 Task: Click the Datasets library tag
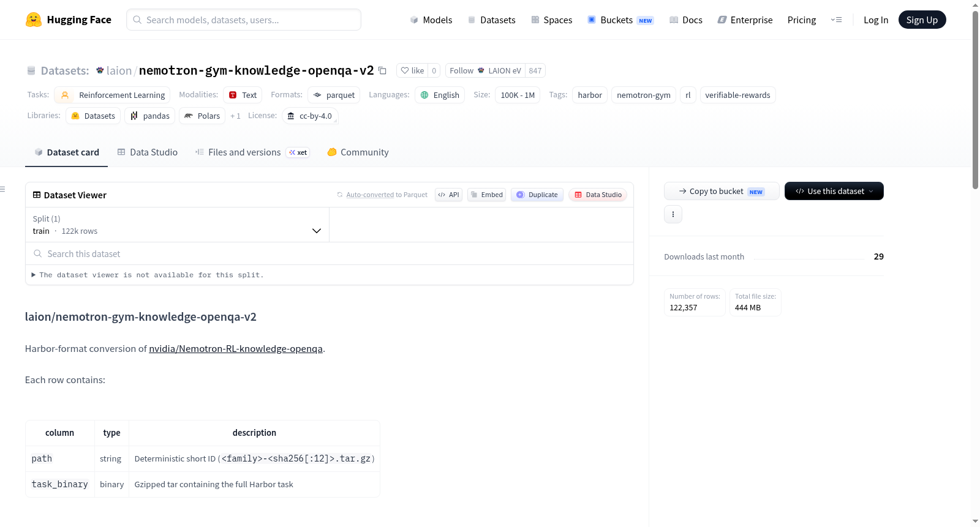tap(93, 116)
